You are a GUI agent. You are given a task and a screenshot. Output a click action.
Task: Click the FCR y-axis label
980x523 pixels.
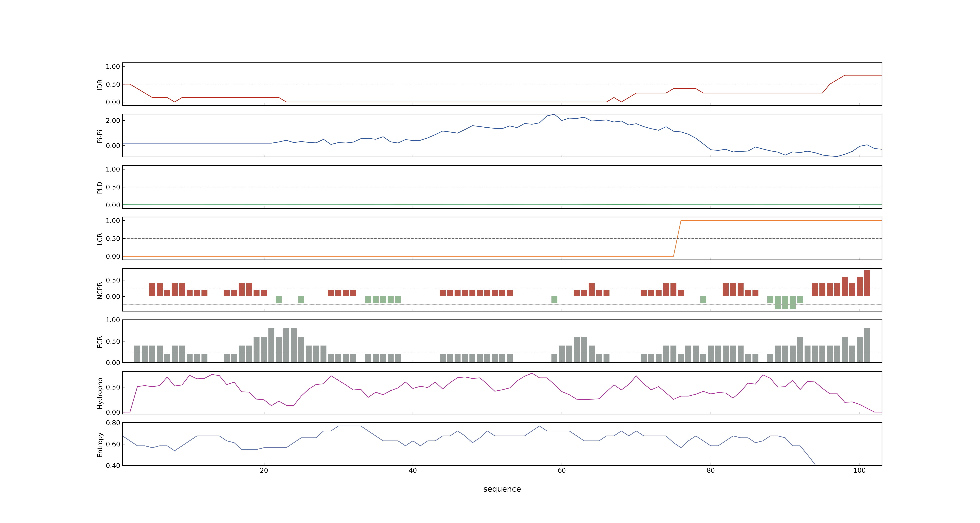point(100,341)
